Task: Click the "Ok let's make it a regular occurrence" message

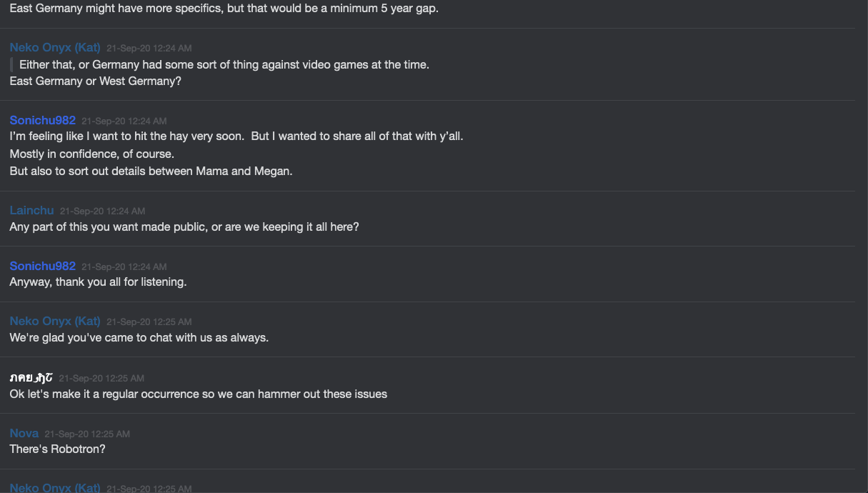Action: (198, 394)
